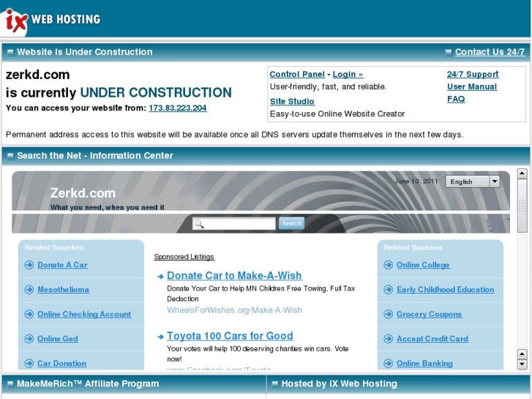Click the Sponsored Listings label
This screenshot has height=399, width=532.
pos(184,257)
